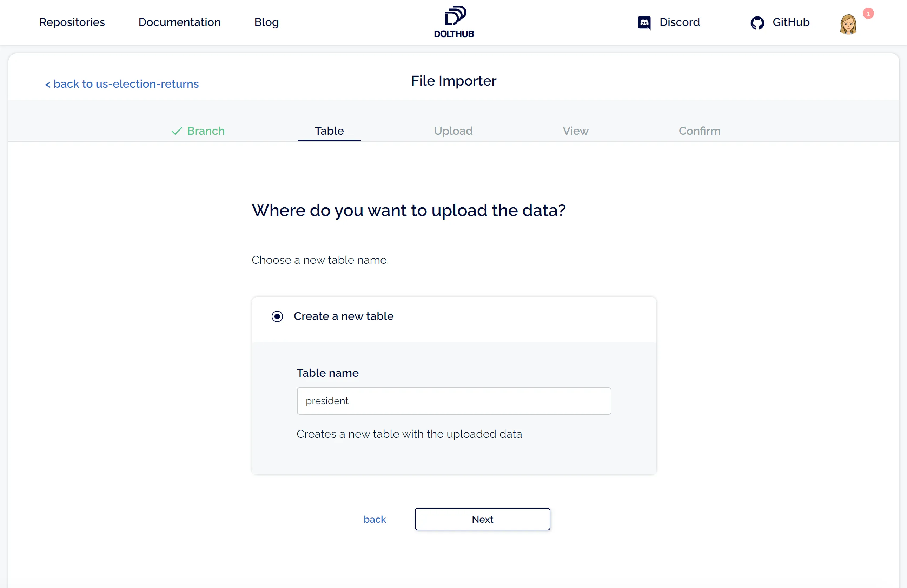This screenshot has width=907, height=588.
Task: Go to the Blog page
Action: [x=266, y=22]
